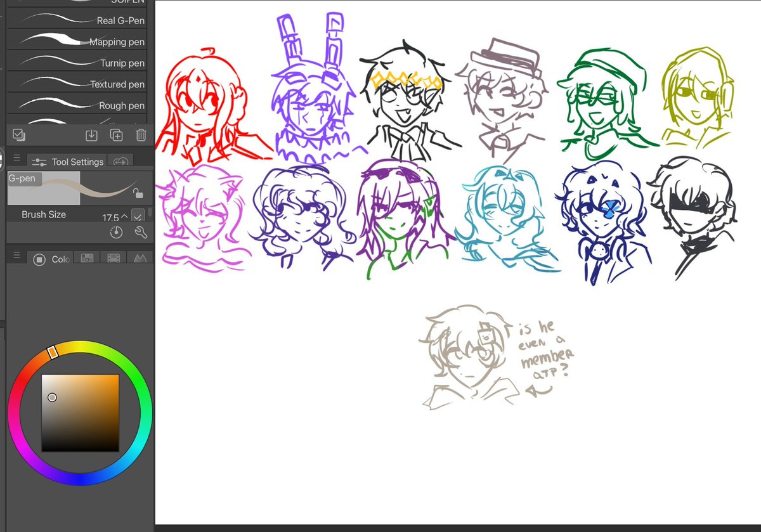Viewport: 761px width, 532px height.
Task: Open Brush Size dynamics checkbox button
Action: (138, 216)
